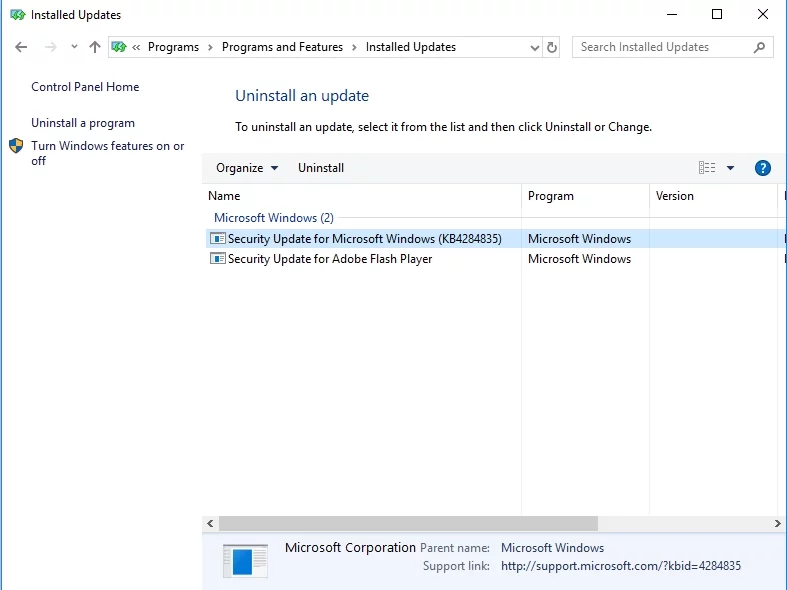Click Programs and Features breadcrumb

coord(282,47)
